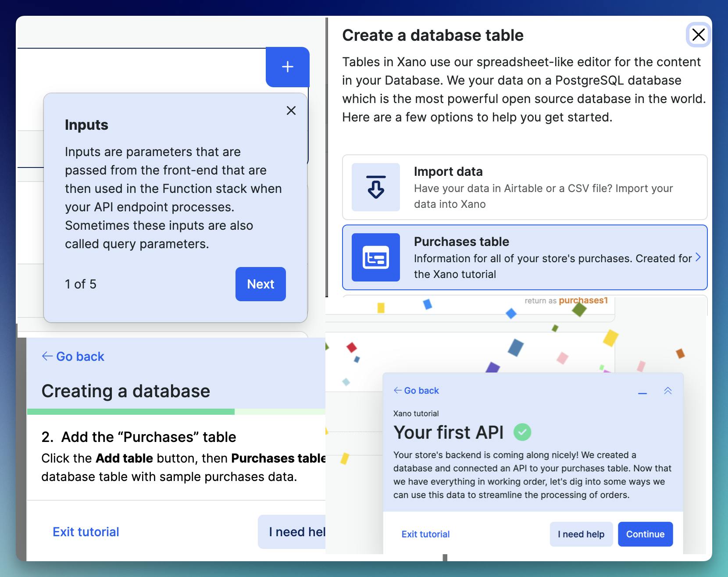Click step '2. Add the "Purchases" table' heading

click(139, 437)
